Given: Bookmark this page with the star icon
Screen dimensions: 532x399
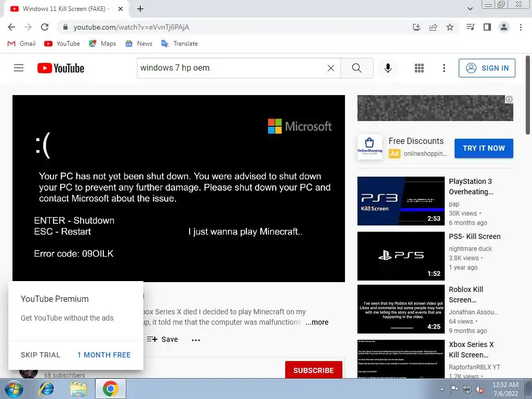Looking at the screenshot, I should (450, 27).
